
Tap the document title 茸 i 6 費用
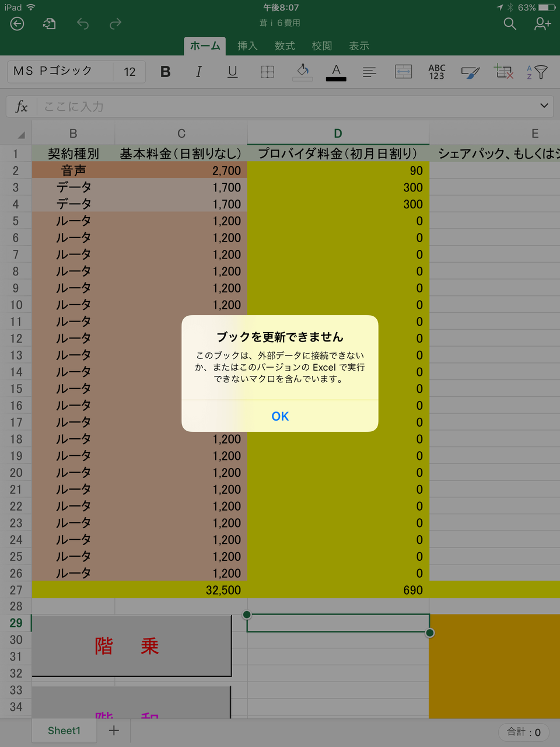(x=280, y=23)
